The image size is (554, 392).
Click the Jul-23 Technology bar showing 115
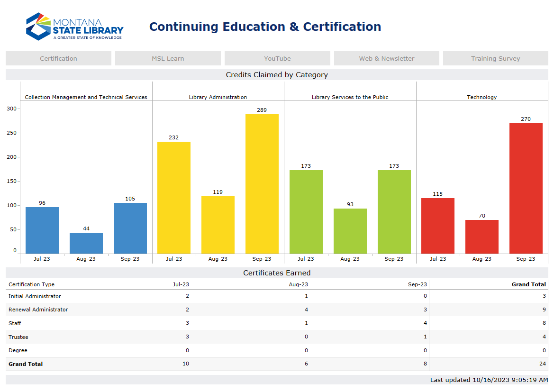(x=438, y=225)
